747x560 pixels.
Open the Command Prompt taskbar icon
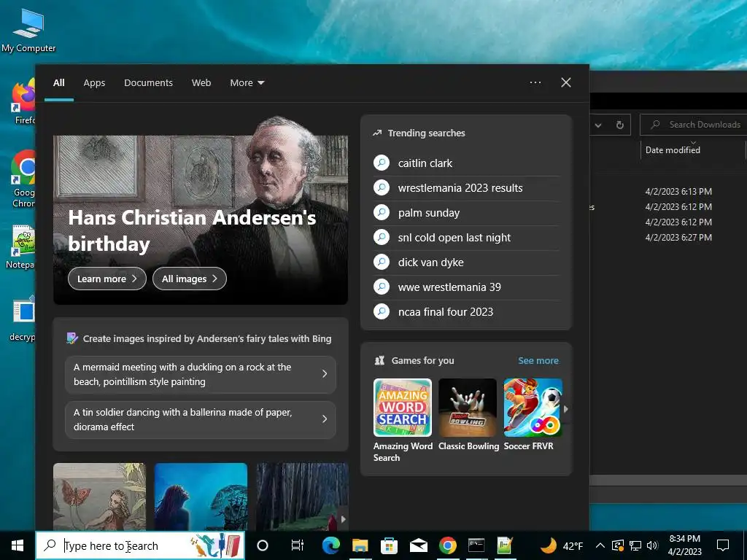(476, 545)
